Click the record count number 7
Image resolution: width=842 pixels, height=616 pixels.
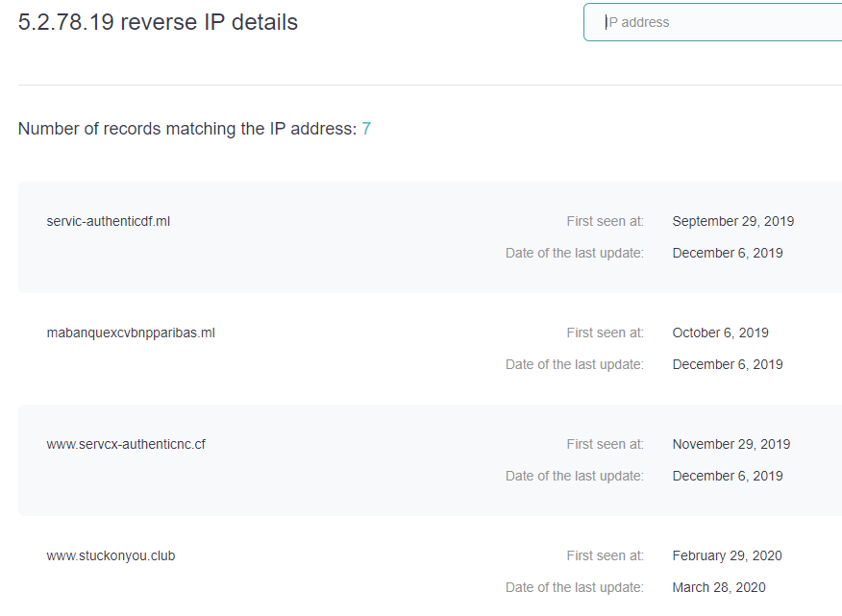tap(366, 129)
